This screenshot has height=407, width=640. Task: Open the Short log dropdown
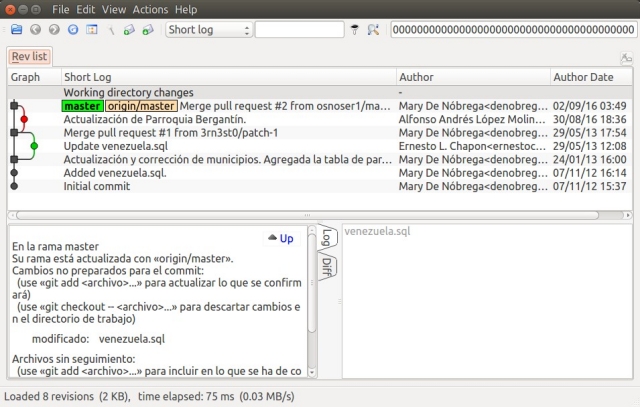208,30
